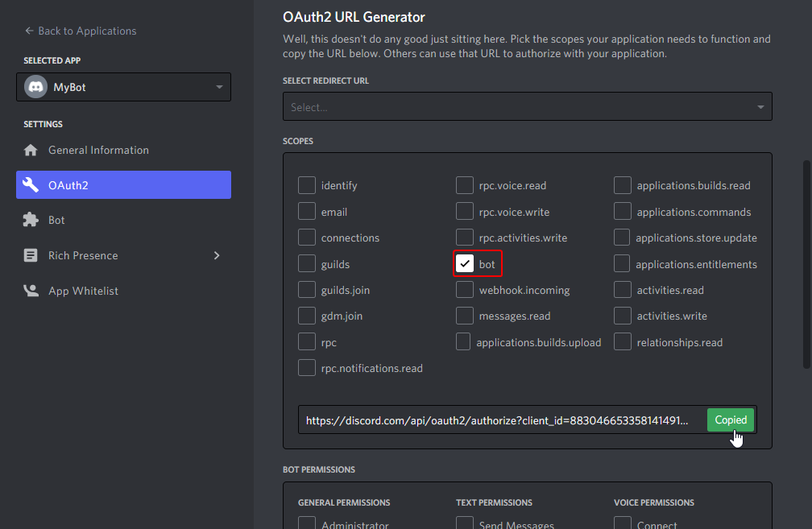The width and height of the screenshot is (812, 529).
Task: Open General Information settings
Action: (123, 150)
